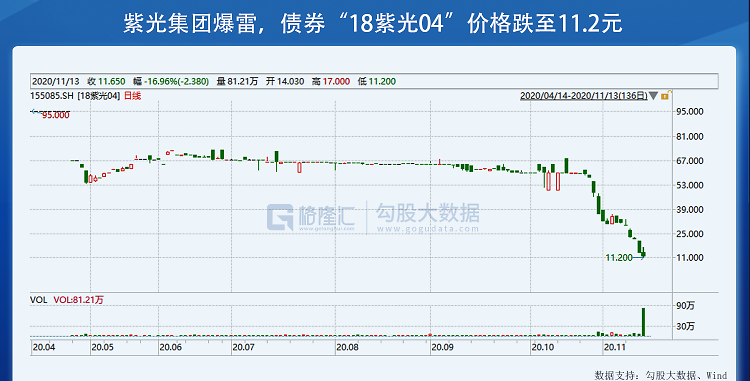This screenshot has height=381, width=750.
Task: Click the 格隆汇 watermark logo icon
Action: coord(280,218)
